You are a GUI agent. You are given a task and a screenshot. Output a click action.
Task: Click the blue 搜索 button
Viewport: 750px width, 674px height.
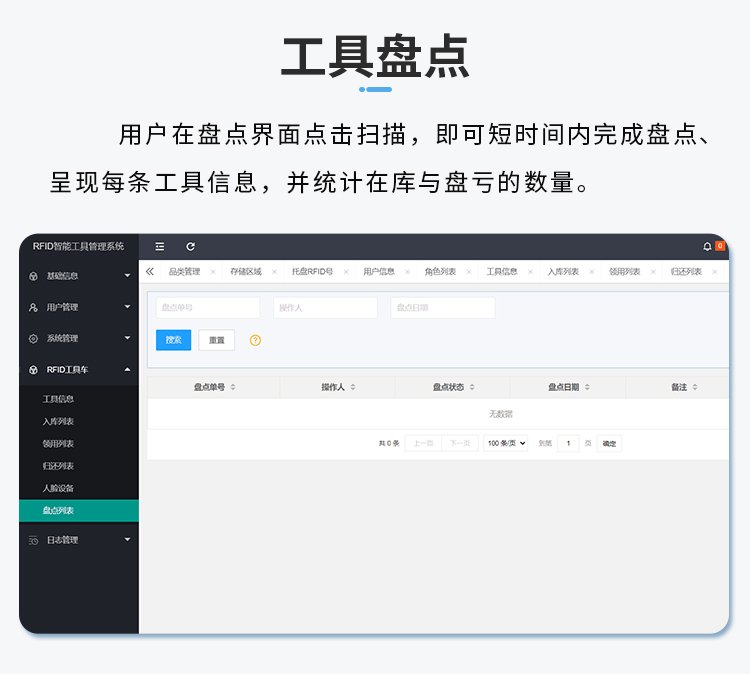click(173, 340)
